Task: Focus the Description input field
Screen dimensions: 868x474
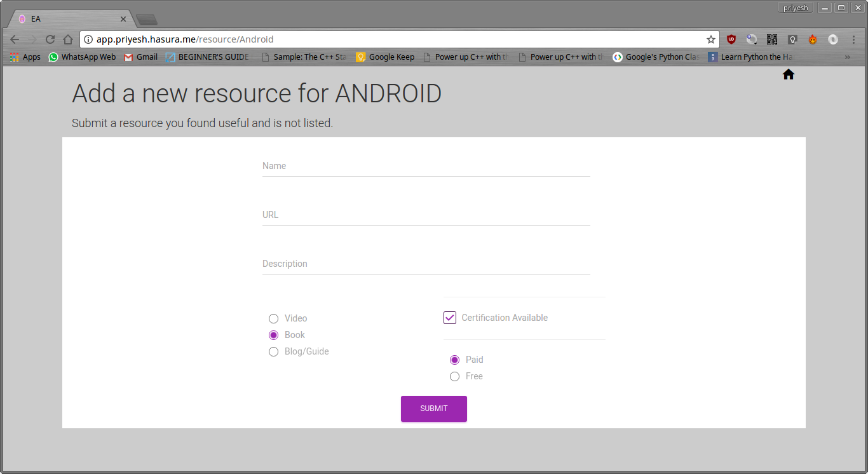Action: pos(426,264)
